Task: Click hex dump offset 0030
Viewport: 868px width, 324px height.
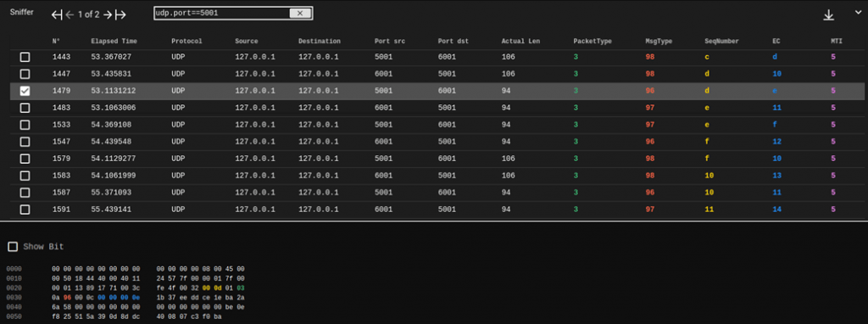Action: coord(14,298)
